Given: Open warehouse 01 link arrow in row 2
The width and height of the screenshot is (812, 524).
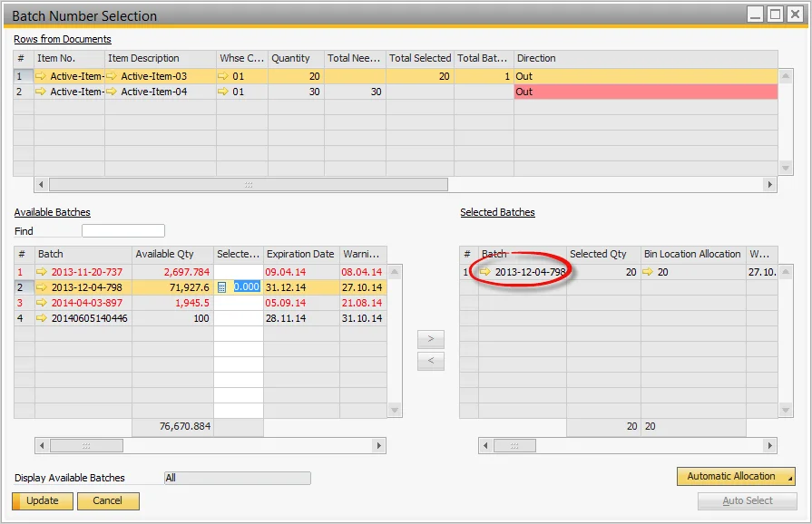Looking at the screenshot, I should (223, 92).
